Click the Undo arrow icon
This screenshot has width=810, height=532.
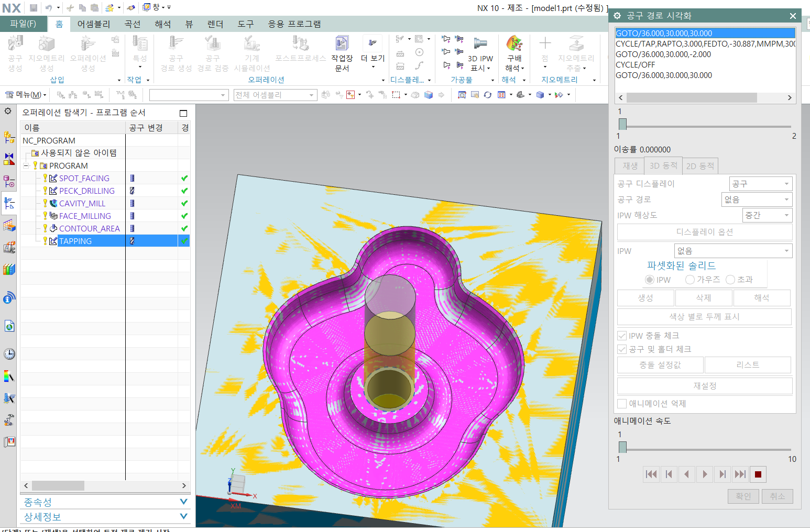pos(49,8)
